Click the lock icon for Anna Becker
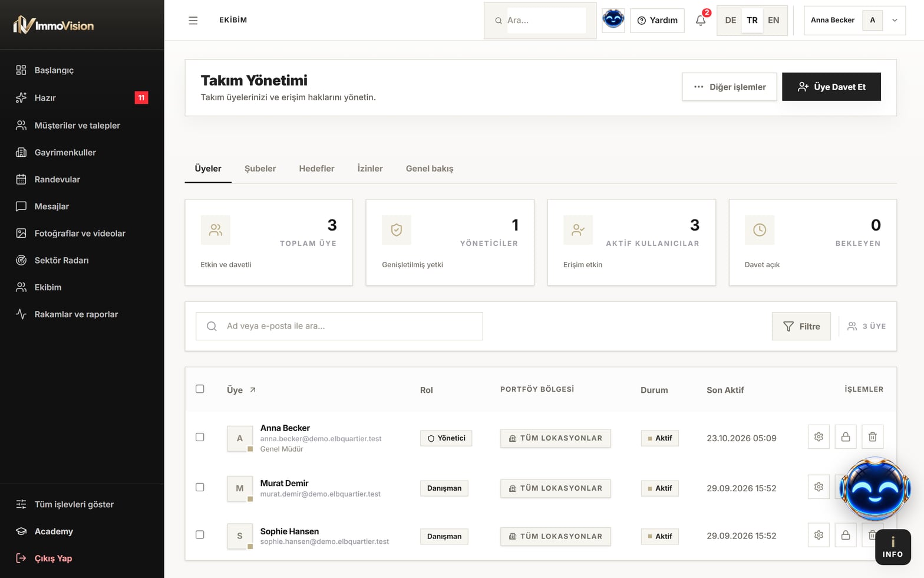Screen dimensions: 924x578 tap(846, 437)
